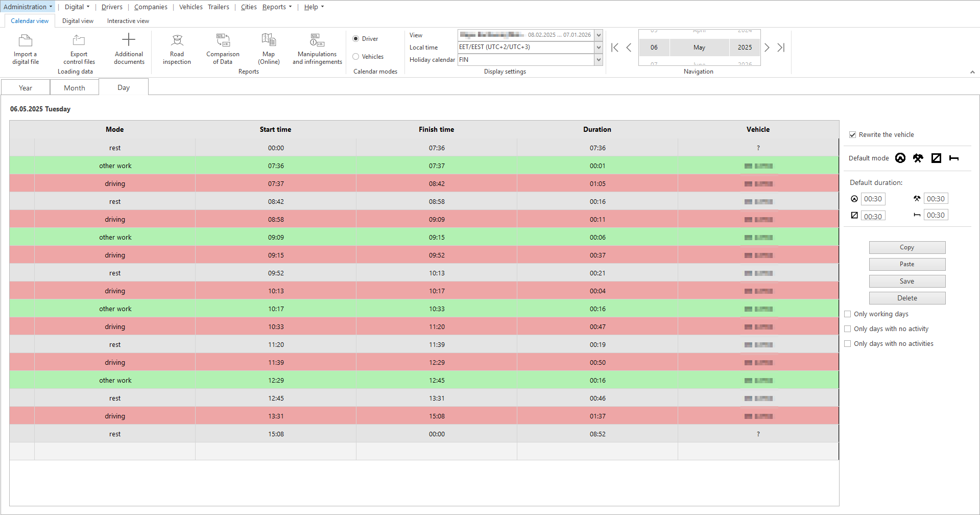Set default mode to rest bed icon
This screenshot has width=980, height=515.
954,158
